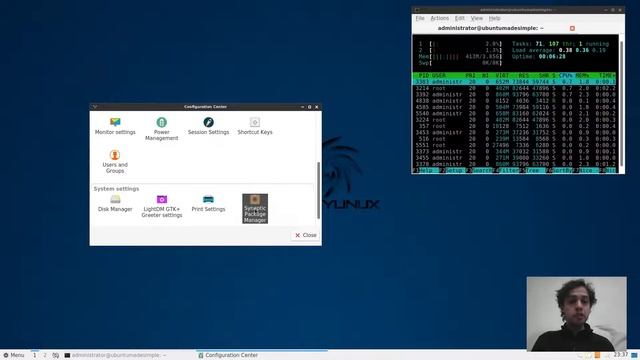Open the Help menu in terminal
This screenshot has height=360, width=640.
click(x=494, y=18)
